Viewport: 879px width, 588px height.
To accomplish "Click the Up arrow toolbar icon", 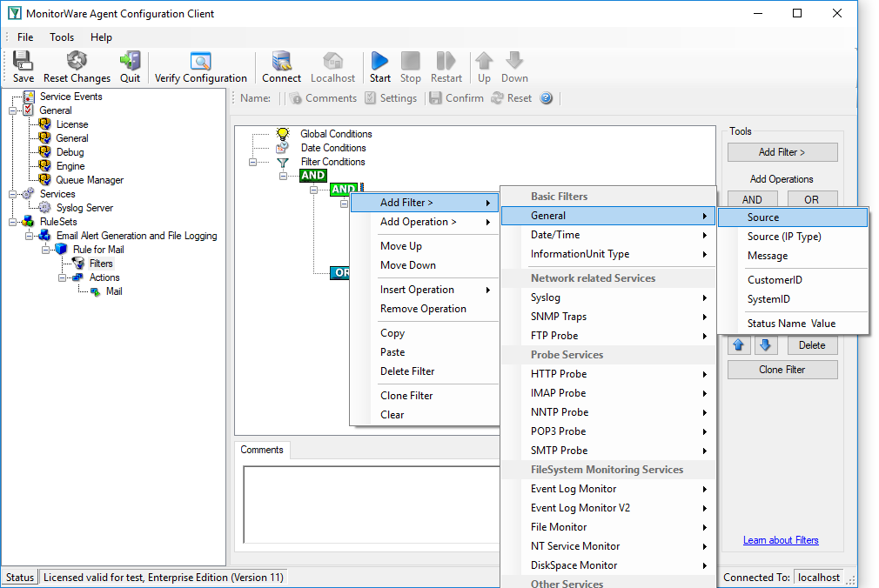I will pyautogui.click(x=485, y=61).
